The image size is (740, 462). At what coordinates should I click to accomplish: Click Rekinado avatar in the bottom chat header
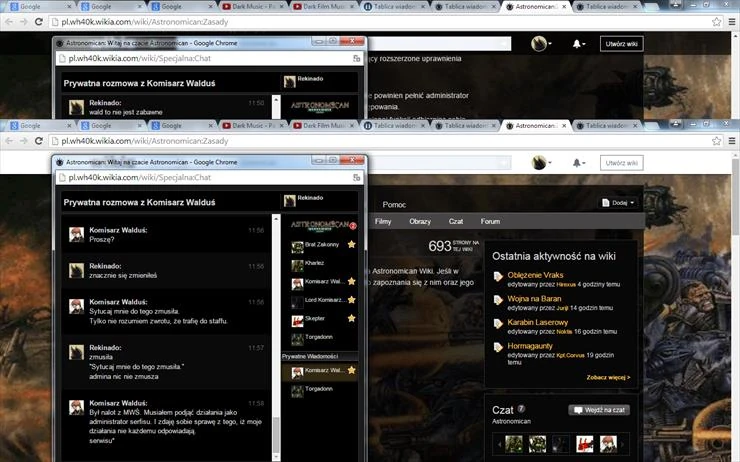pos(289,201)
